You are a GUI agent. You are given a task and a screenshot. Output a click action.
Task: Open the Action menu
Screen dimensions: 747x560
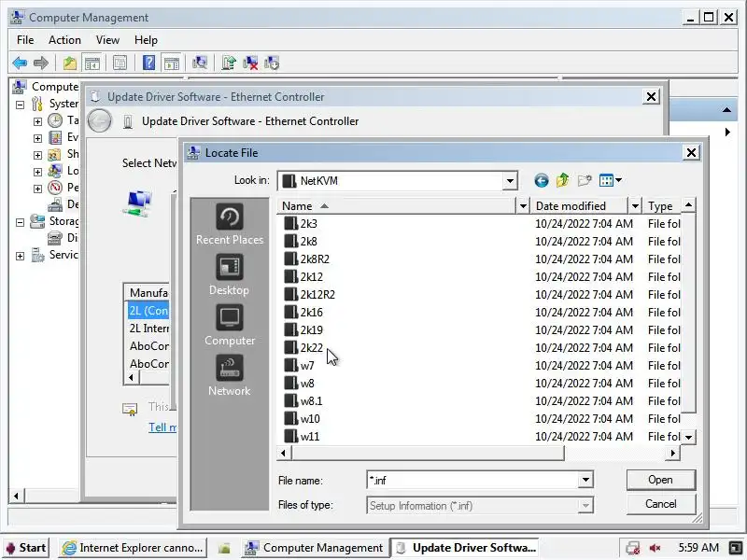coord(64,40)
